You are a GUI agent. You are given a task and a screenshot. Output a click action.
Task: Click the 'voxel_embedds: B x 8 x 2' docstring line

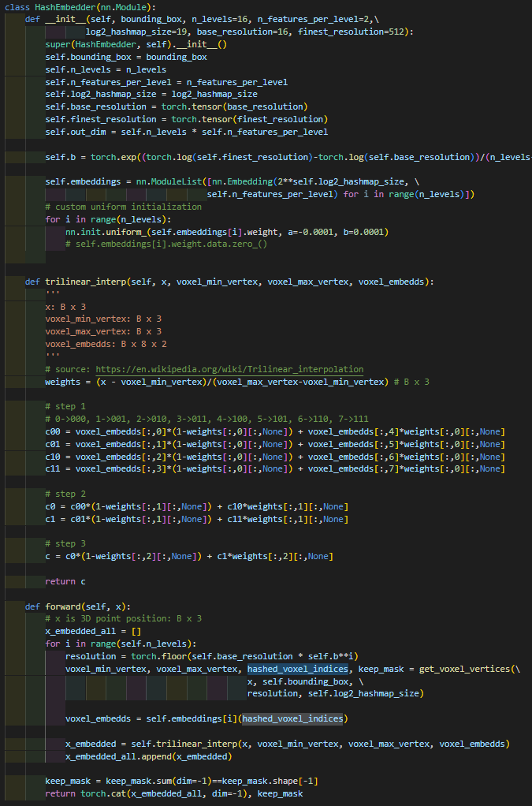(x=106, y=344)
